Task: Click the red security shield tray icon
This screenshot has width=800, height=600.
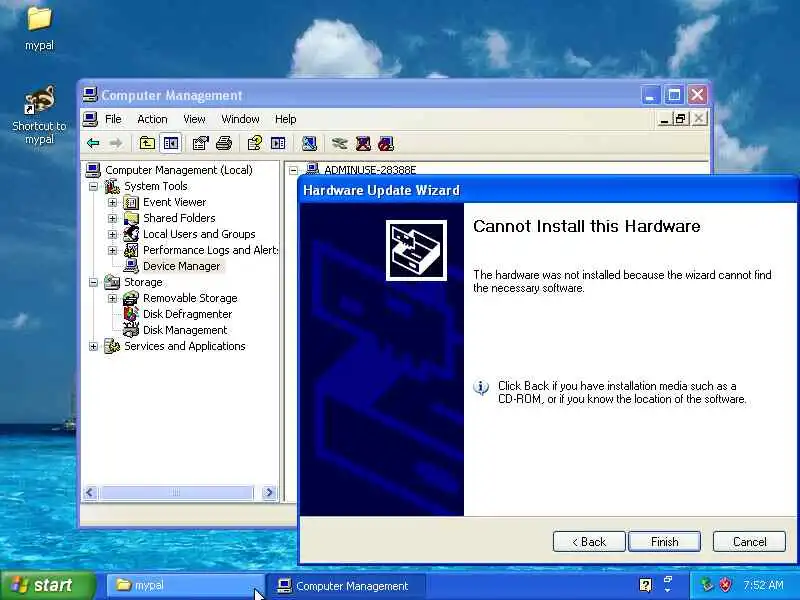Action: [x=725, y=585]
